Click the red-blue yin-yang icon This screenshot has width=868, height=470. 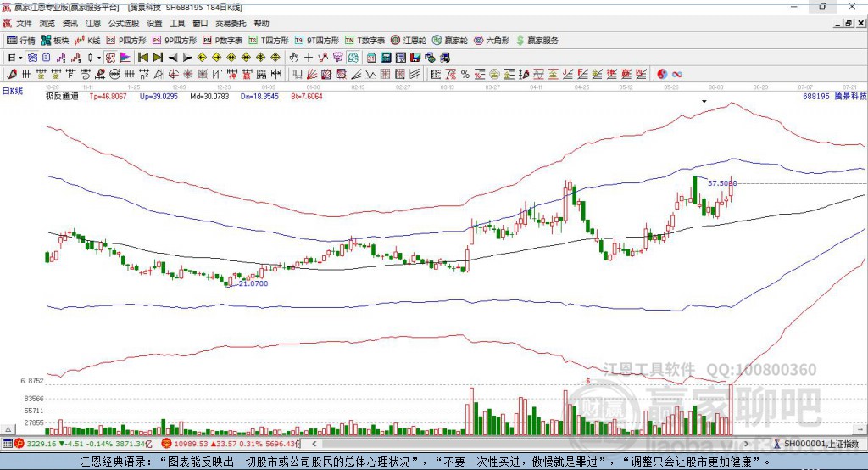pyautogui.click(x=662, y=75)
